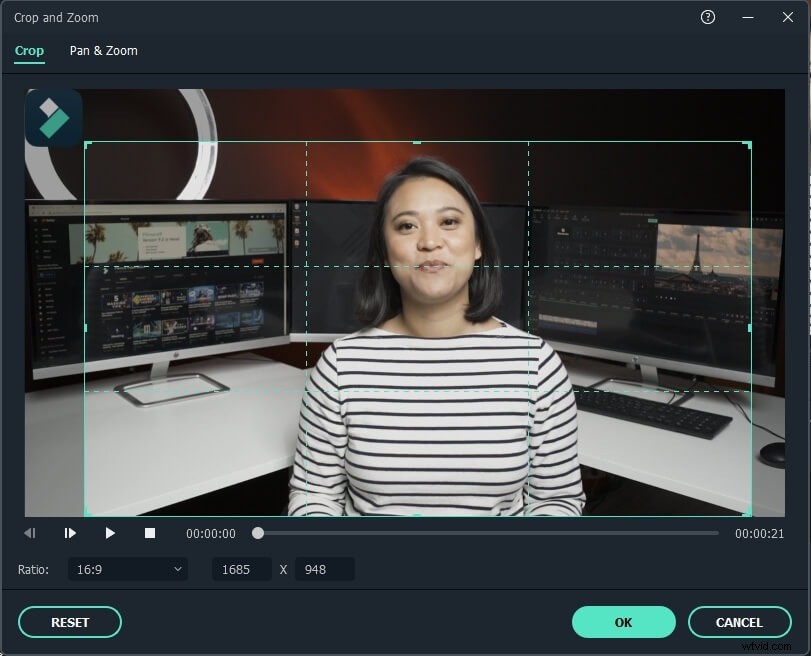Cancel the crop operation
The height and width of the screenshot is (656, 811).
740,621
